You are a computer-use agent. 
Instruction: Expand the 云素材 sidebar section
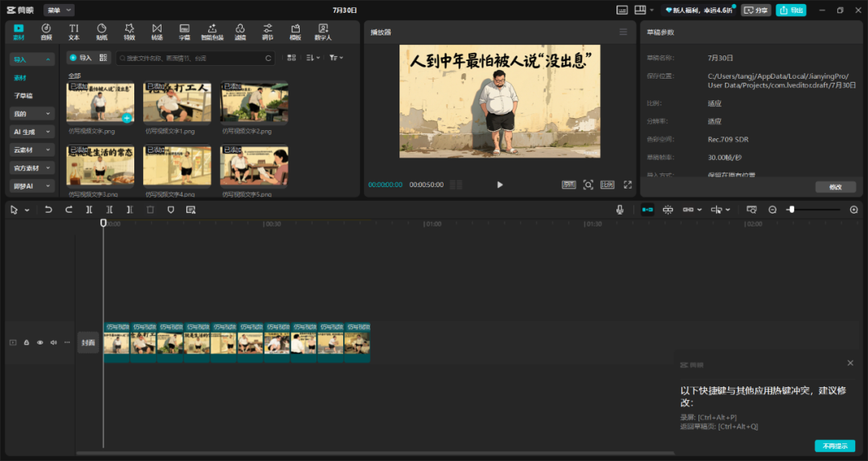click(32, 150)
